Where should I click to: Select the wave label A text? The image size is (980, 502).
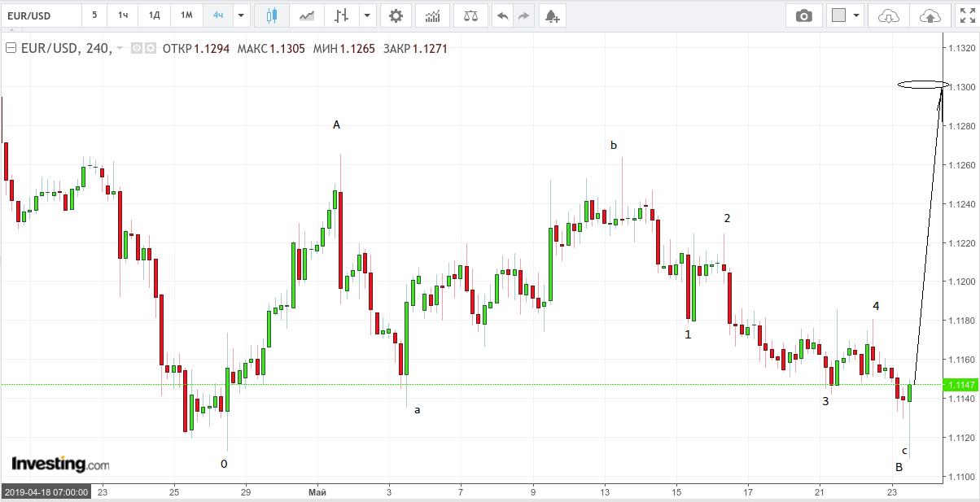coord(336,124)
